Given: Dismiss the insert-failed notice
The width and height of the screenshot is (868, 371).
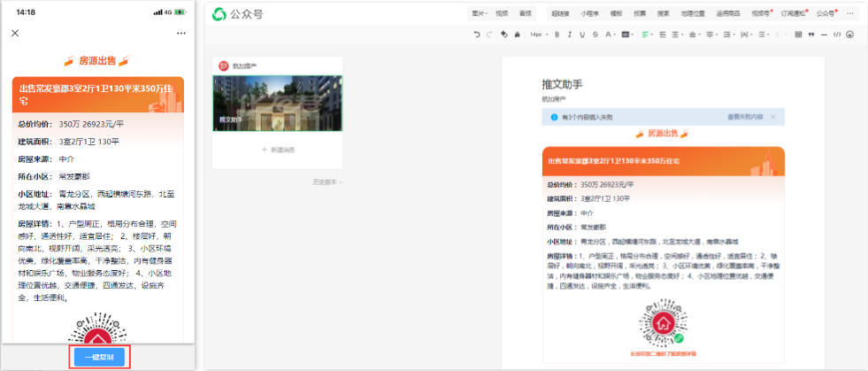Looking at the screenshot, I should (773, 117).
